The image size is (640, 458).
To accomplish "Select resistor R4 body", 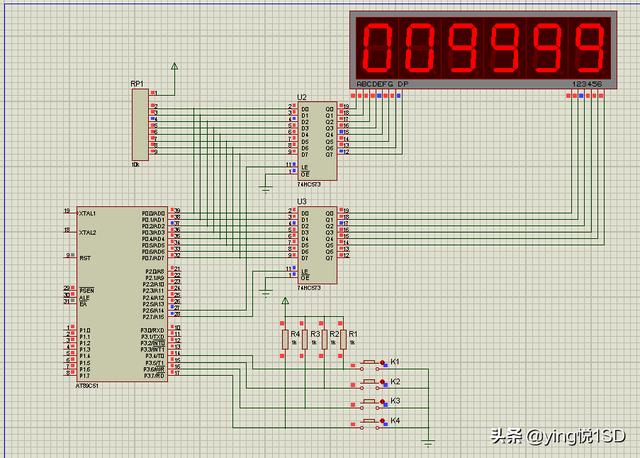I will coord(285,340).
